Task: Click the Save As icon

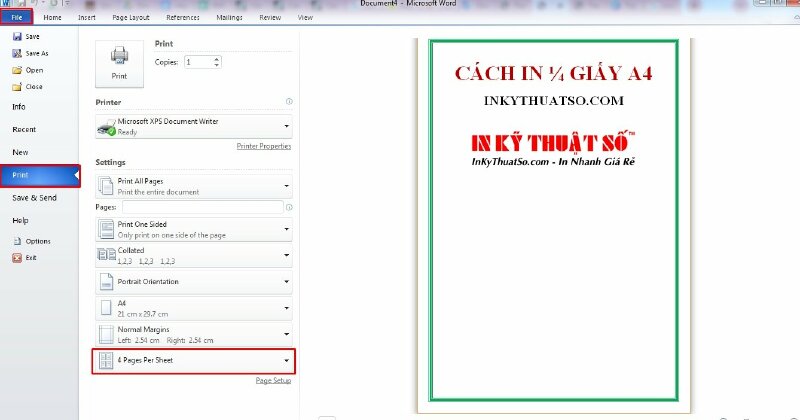Action: pyautogui.click(x=17, y=53)
